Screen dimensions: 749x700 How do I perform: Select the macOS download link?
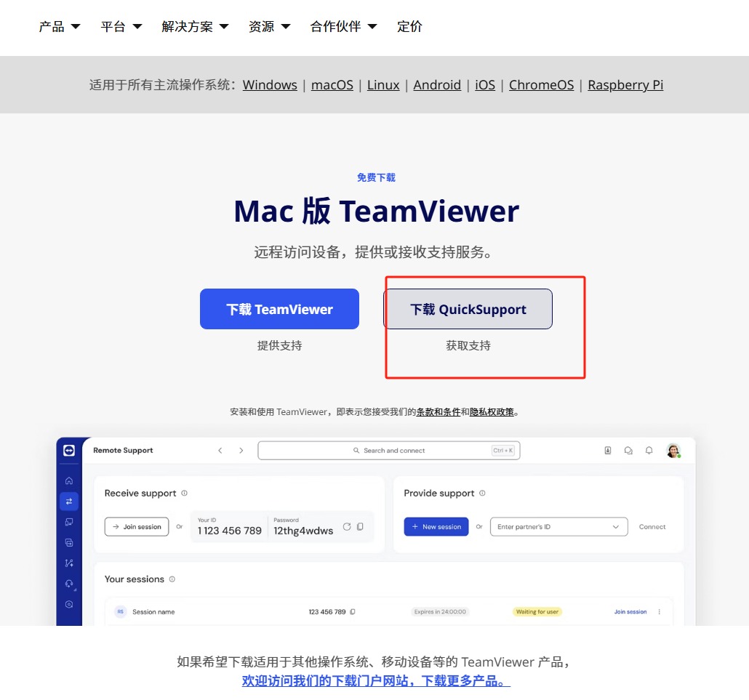pos(332,85)
